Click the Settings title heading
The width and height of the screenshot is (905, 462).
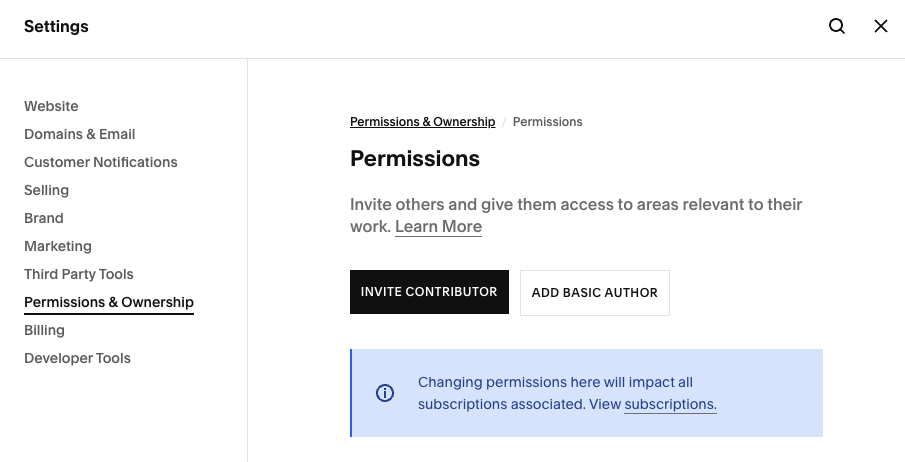(56, 27)
